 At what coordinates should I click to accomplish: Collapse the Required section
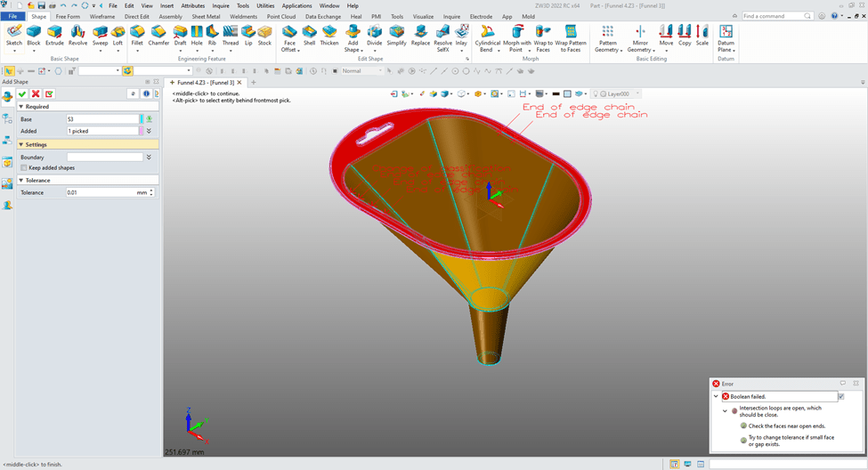[21, 106]
